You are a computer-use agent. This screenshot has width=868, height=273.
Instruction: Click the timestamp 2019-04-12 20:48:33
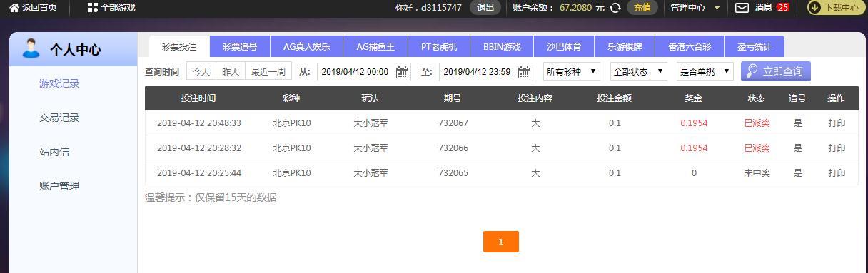[x=199, y=123]
